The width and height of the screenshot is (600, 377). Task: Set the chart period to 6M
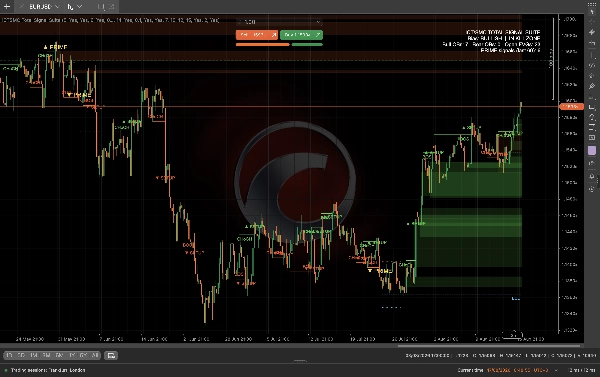[x=59, y=356]
